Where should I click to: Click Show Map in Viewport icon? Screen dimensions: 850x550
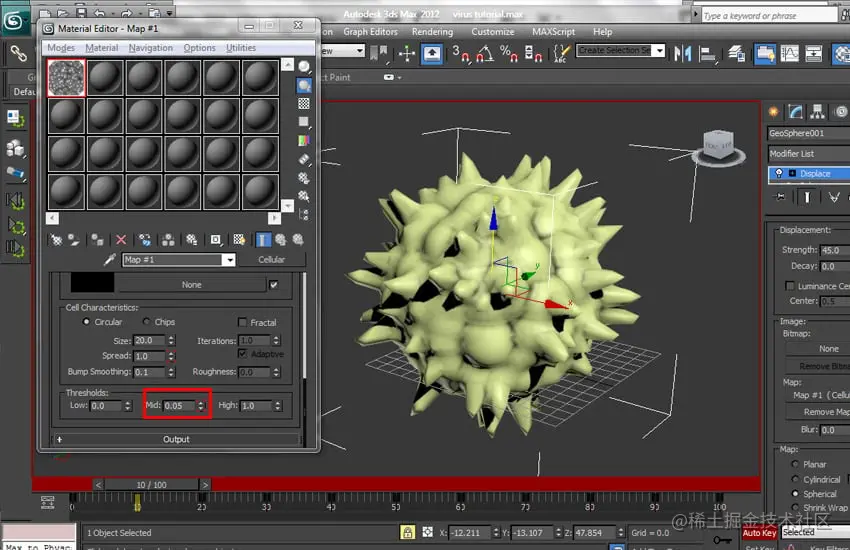point(239,240)
